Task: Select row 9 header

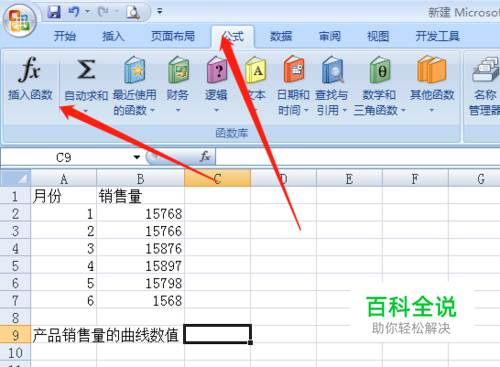Action: coord(15,335)
